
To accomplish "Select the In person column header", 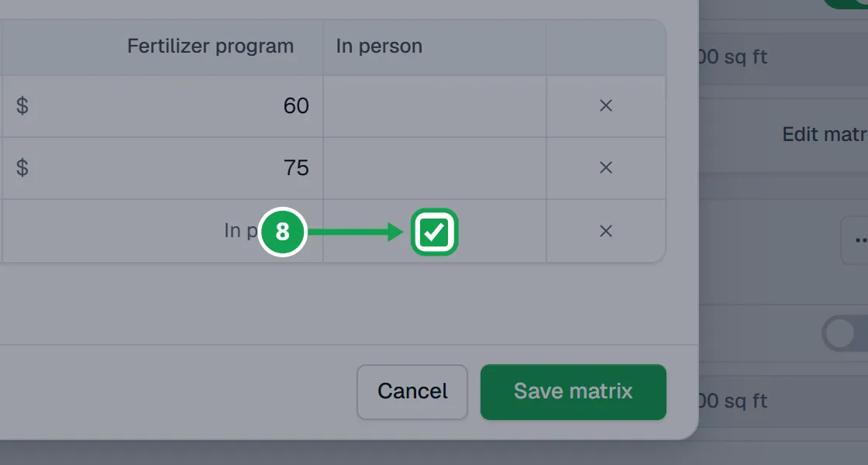I will coord(379,46).
